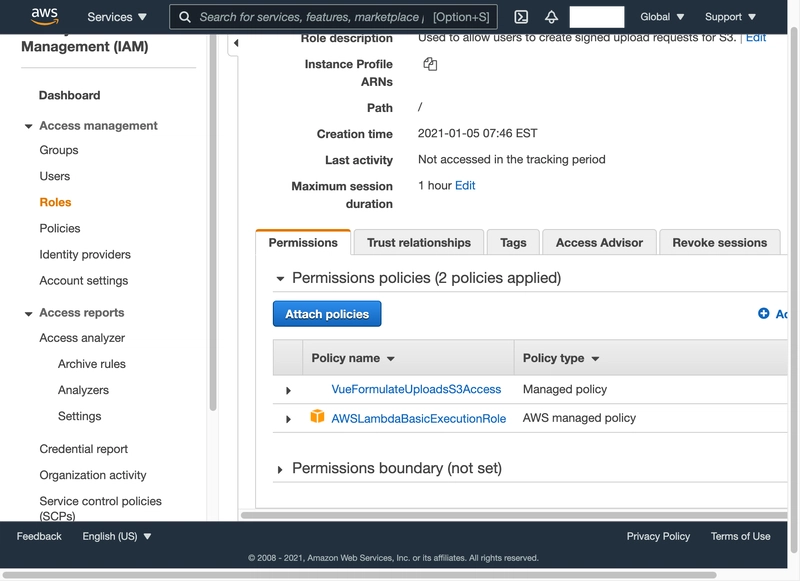Click the blue plus add inline policy icon
The image size is (800, 581).
(763, 313)
